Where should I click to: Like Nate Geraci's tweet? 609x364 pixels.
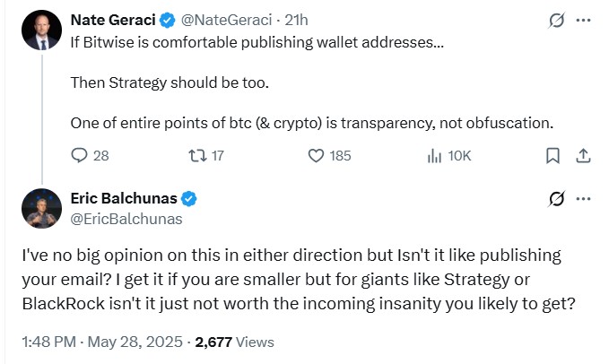click(316, 156)
